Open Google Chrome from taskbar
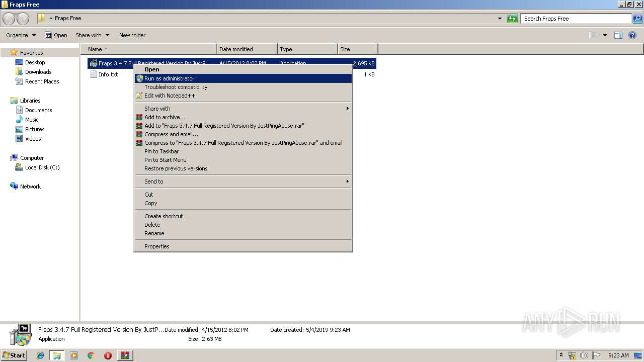Screen dimensions: 644x362 point(91,355)
